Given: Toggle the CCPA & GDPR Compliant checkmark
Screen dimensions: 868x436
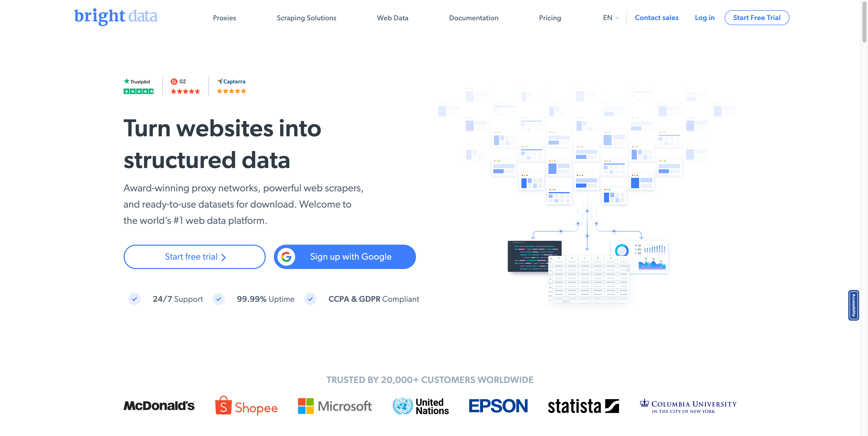Looking at the screenshot, I should pyautogui.click(x=311, y=299).
